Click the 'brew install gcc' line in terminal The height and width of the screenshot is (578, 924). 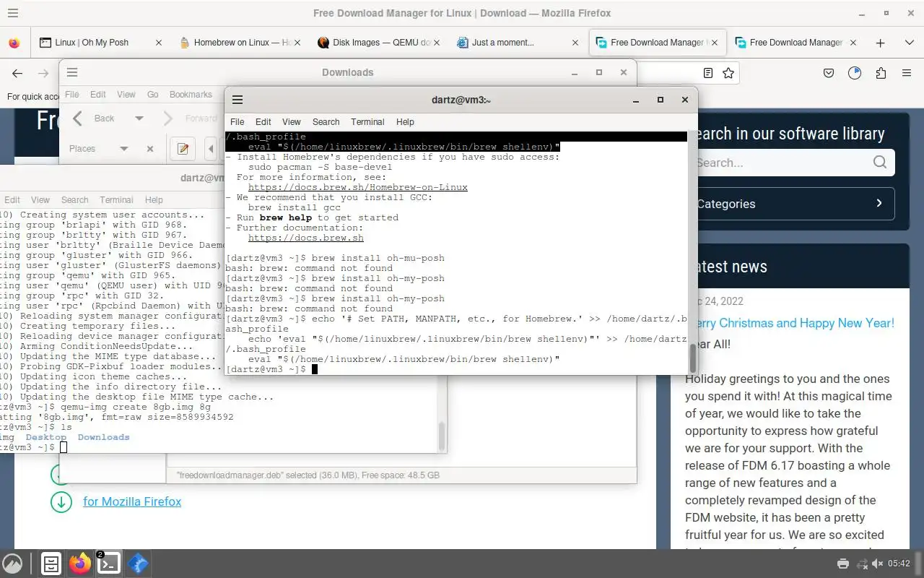[294, 207]
